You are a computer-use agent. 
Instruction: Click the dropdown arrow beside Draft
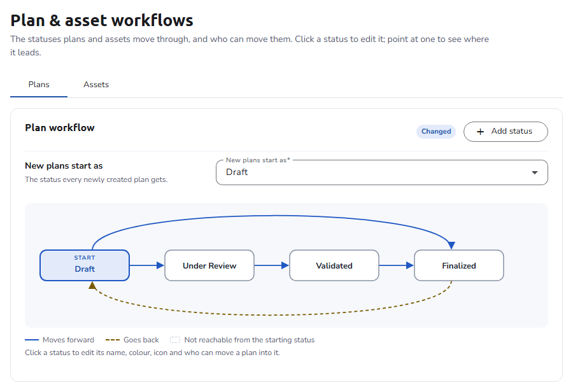535,172
